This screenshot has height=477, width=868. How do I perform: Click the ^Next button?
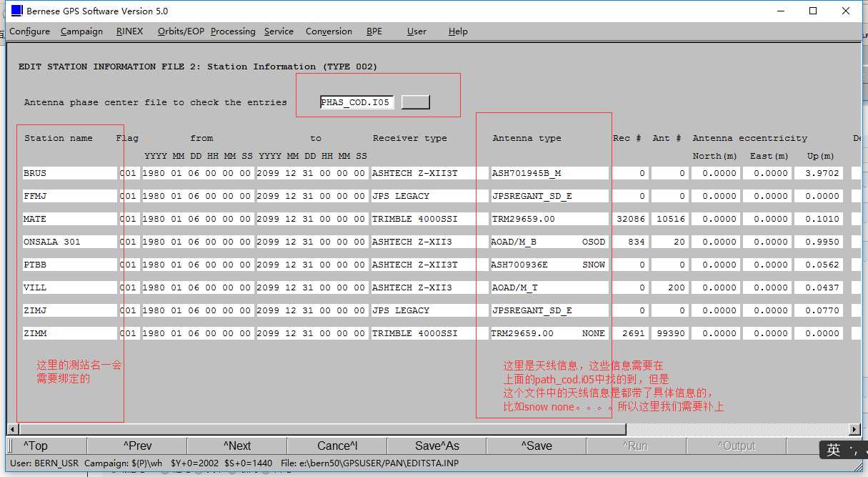tap(236, 446)
